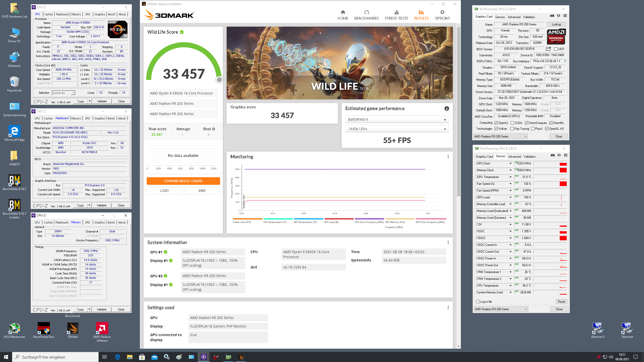Image resolution: width=644 pixels, height=362 pixels.
Task: Click COMPARE RESULT ONLINE button
Action: pyautogui.click(x=183, y=181)
